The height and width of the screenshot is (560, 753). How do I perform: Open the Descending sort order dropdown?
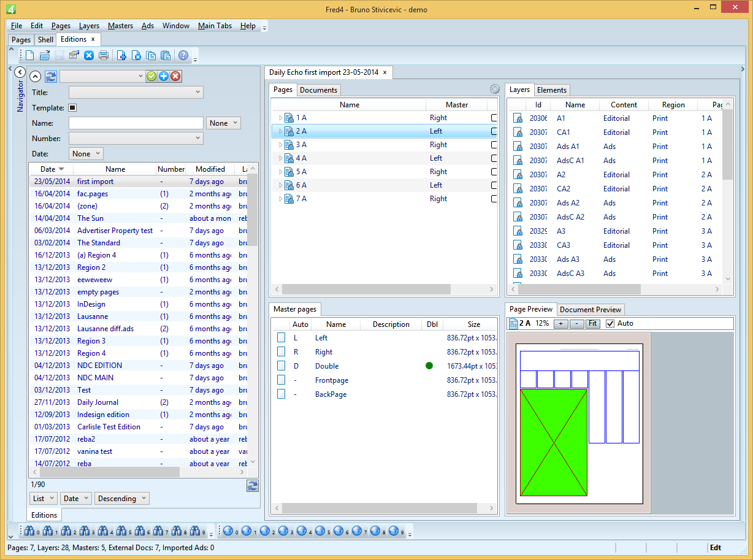pos(123,499)
